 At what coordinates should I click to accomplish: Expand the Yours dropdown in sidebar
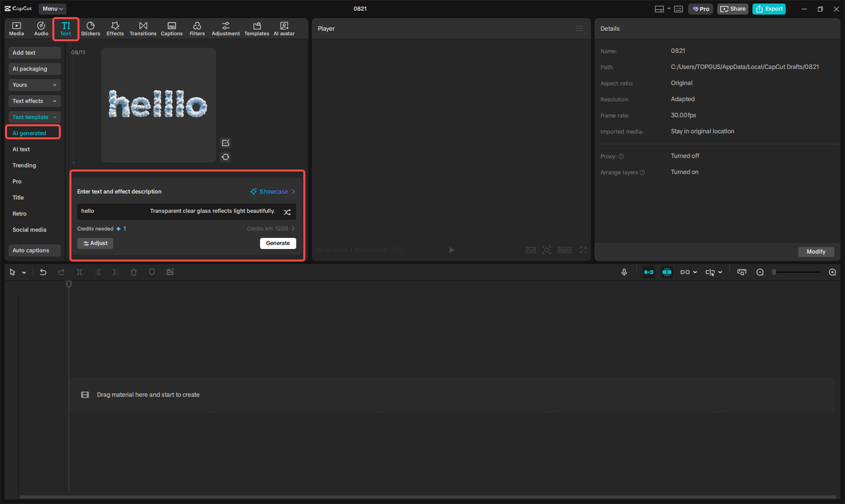[x=34, y=85]
